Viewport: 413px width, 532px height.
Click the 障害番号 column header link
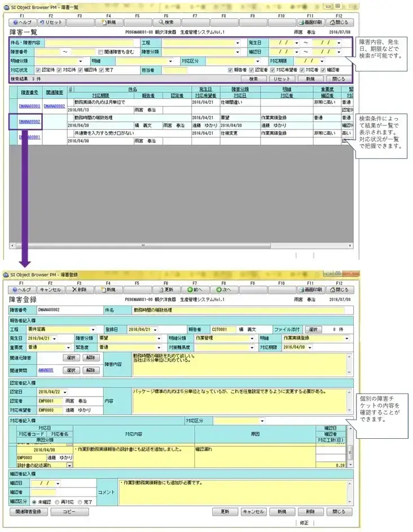29,92
